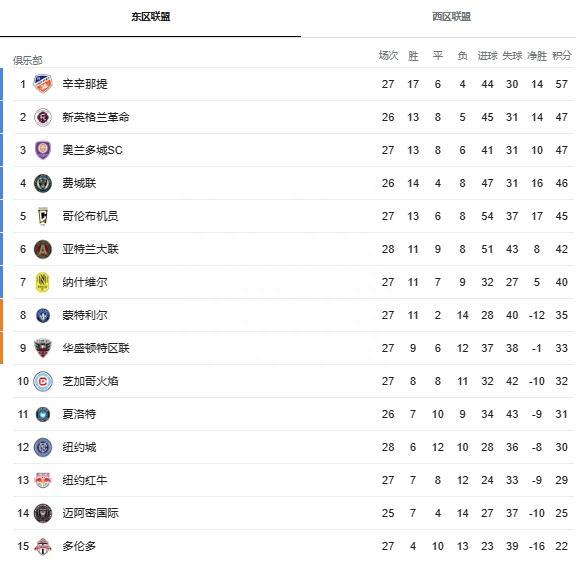
Task: Click the Nashville (纳什维尔) yellow crest
Action: [x=43, y=282]
